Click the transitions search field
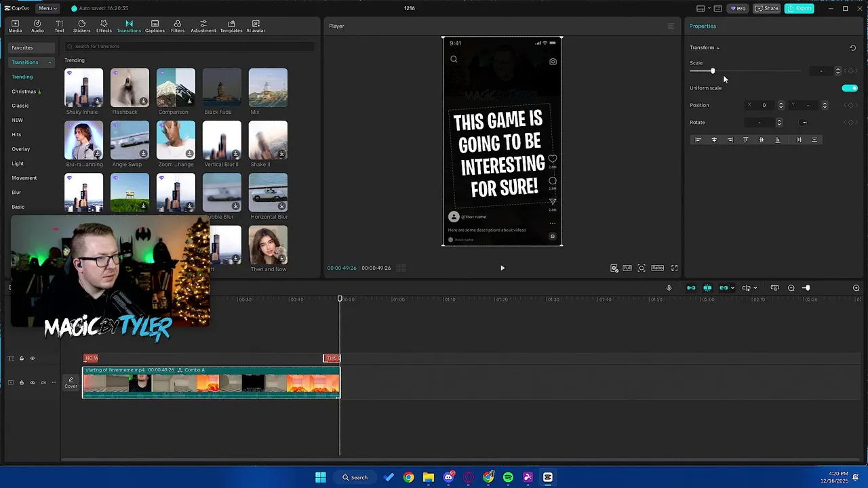Image resolution: width=868 pixels, height=488 pixels. [190, 46]
